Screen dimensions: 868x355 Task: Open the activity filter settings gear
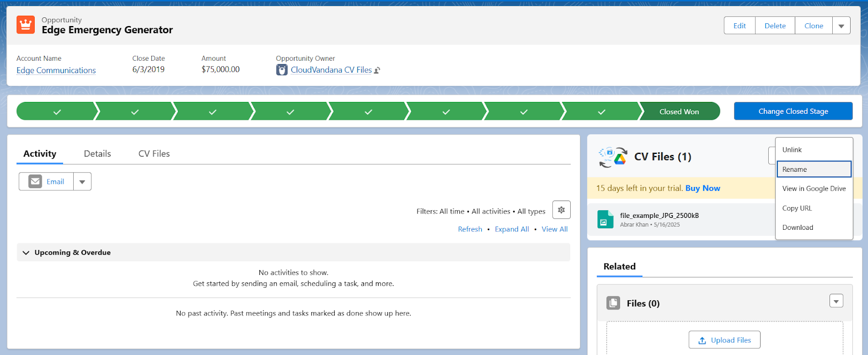coord(561,210)
